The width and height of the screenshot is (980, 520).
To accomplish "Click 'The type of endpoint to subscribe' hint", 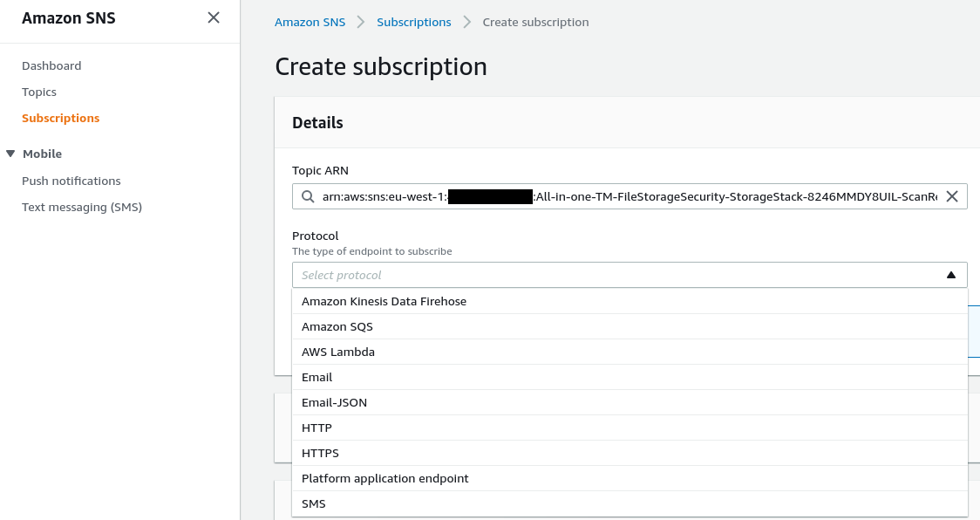I will (x=372, y=251).
